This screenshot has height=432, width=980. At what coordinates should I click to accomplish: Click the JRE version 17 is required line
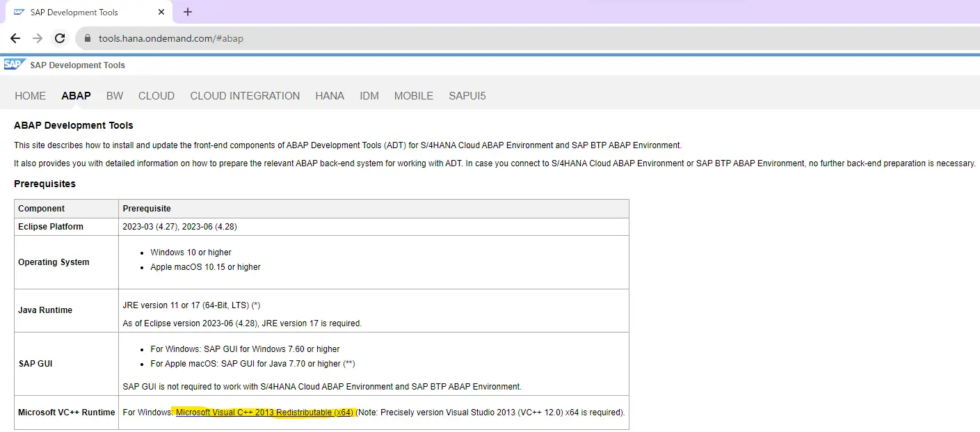(242, 323)
